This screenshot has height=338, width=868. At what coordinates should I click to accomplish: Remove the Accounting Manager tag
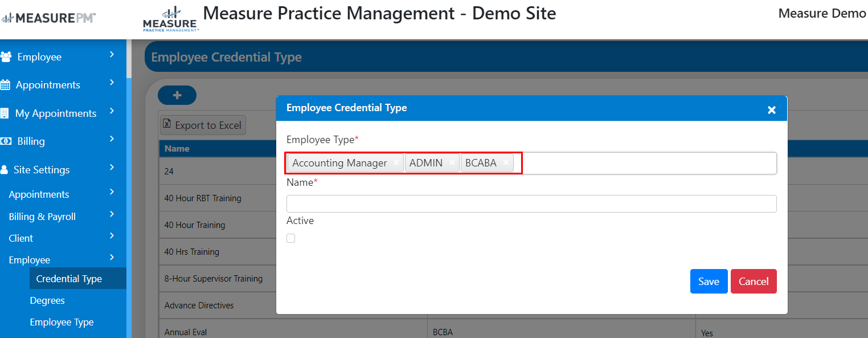point(396,163)
